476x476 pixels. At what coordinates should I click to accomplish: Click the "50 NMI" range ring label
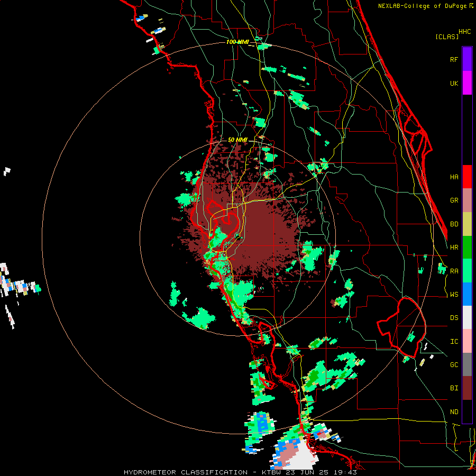pos(237,140)
